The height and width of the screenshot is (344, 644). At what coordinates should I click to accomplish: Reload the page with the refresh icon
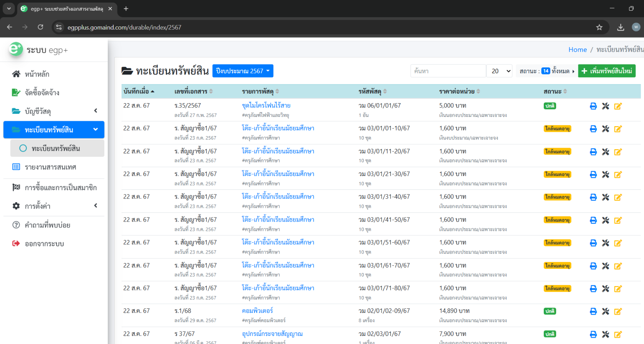pos(40,27)
